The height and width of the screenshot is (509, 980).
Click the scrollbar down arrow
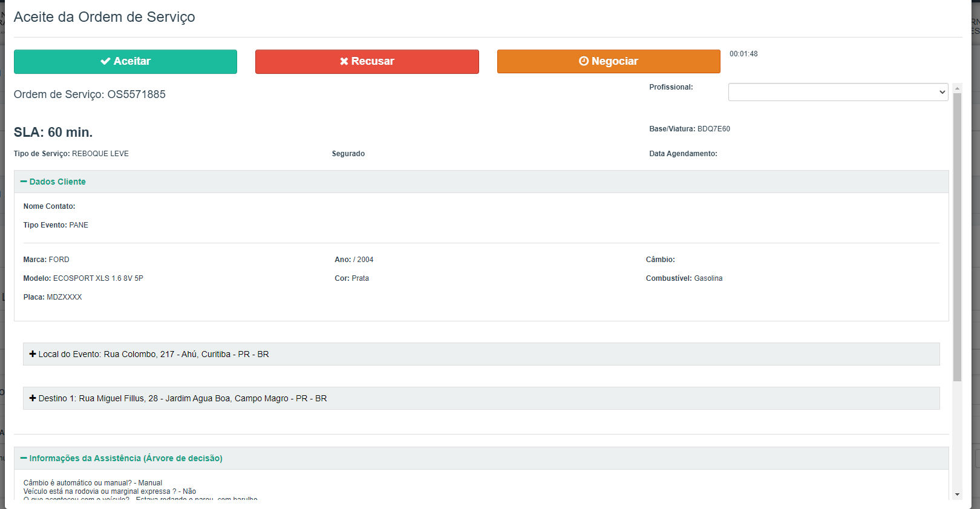click(x=957, y=494)
